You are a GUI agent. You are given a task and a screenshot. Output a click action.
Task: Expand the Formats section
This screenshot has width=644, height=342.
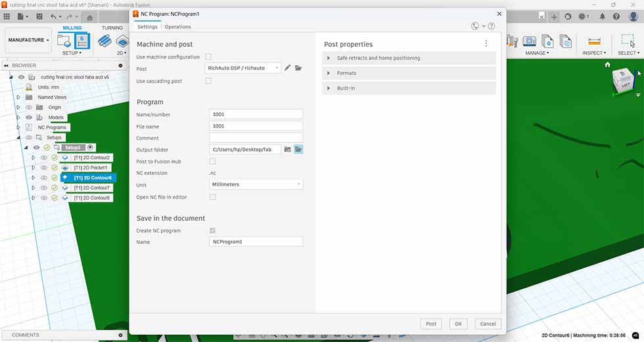pyautogui.click(x=409, y=73)
